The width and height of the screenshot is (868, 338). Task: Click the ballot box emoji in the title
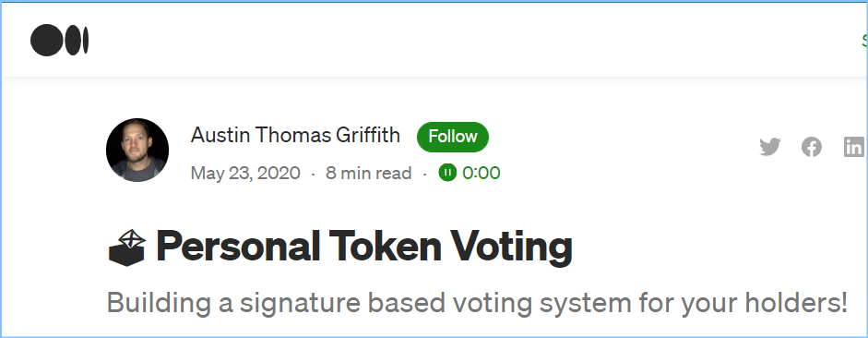click(x=127, y=247)
